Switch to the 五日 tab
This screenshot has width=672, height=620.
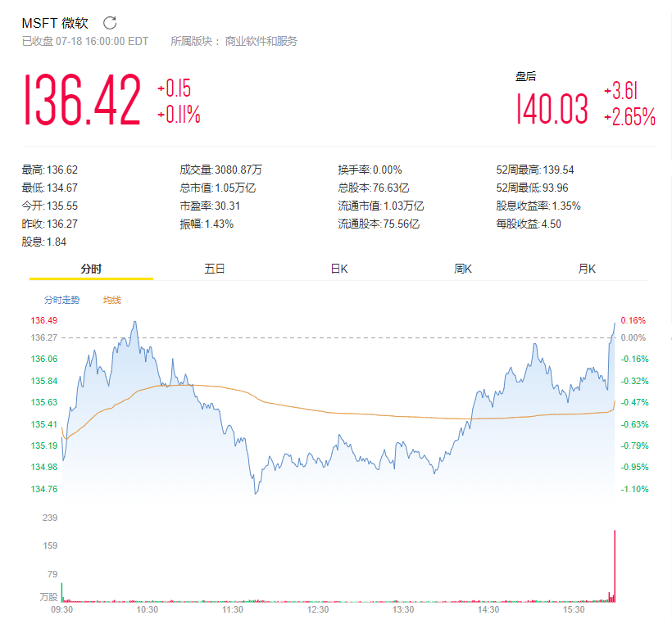click(215, 269)
